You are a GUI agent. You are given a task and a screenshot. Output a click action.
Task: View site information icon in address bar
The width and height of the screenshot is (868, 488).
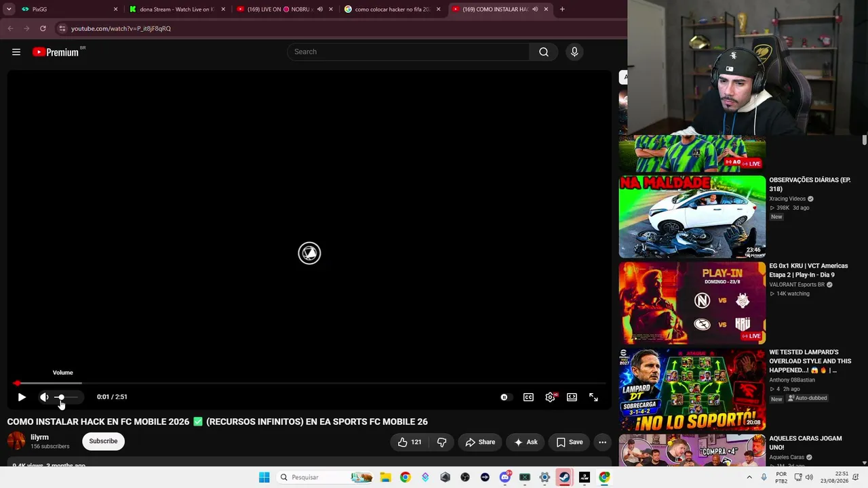pyautogui.click(x=62, y=28)
